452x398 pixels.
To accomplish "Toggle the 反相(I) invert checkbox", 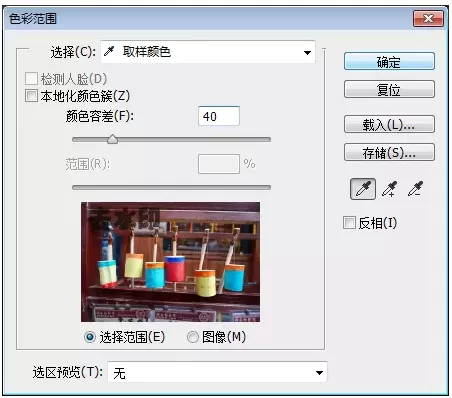I will click(349, 222).
